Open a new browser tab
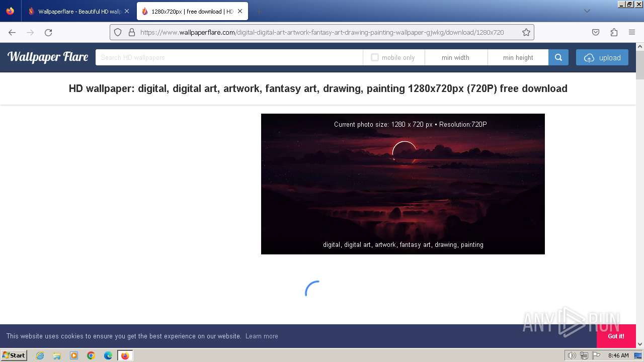Viewport: 644px width, 362px height. [x=259, y=11]
